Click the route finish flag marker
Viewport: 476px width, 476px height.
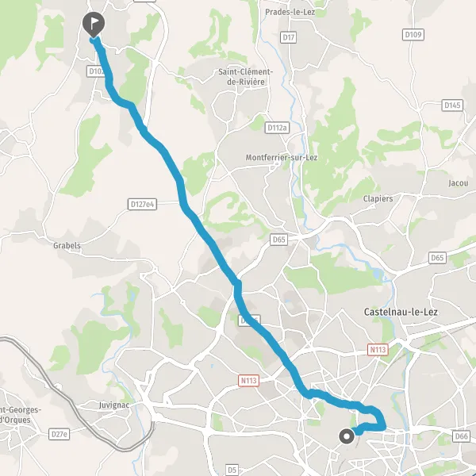tap(94, 25)
